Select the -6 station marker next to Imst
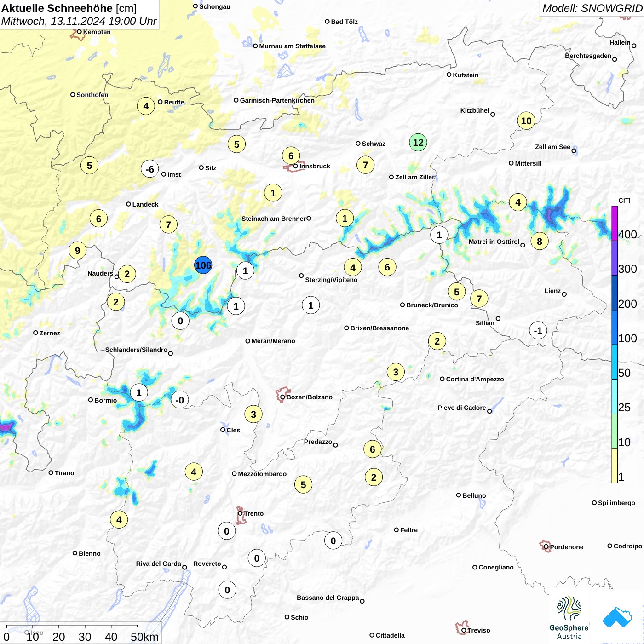The image size is (644, 644). pyautogui.click(x=149, y=169)
